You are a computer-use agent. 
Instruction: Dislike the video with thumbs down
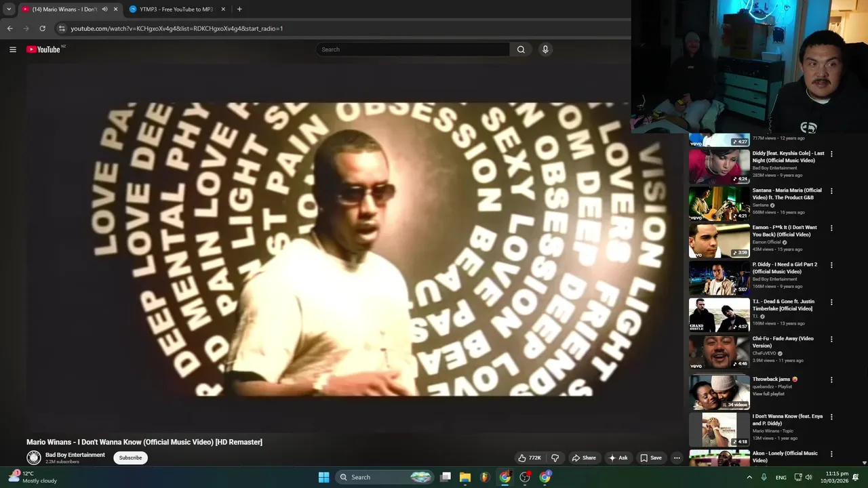[x=555, y=458]
